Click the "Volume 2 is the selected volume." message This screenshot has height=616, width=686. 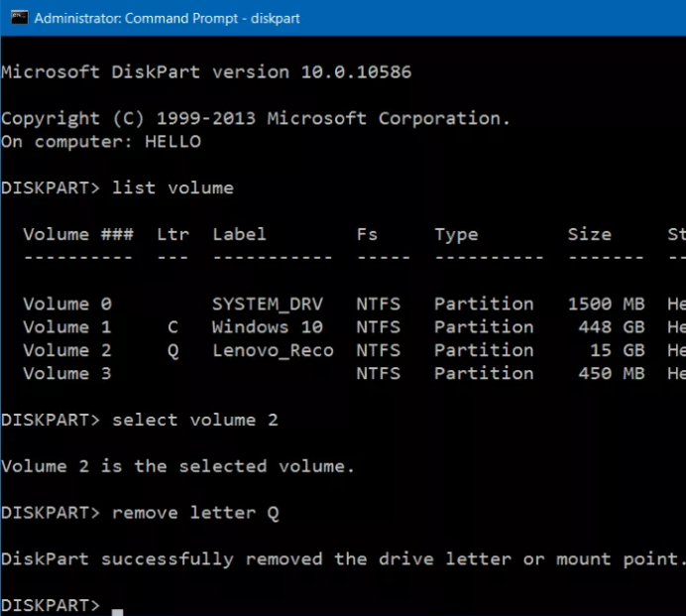[x=177, y=466]
